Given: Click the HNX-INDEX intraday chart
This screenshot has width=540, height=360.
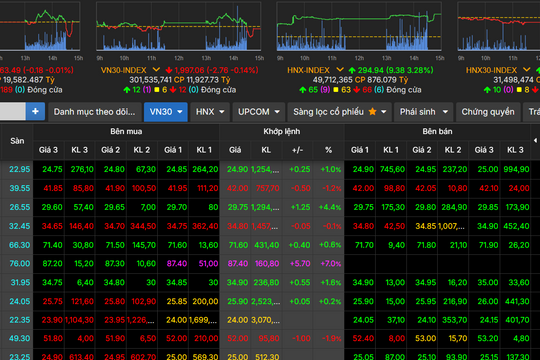Looking at the screenshot, I should pyautogui.click(x=359, y=27).
